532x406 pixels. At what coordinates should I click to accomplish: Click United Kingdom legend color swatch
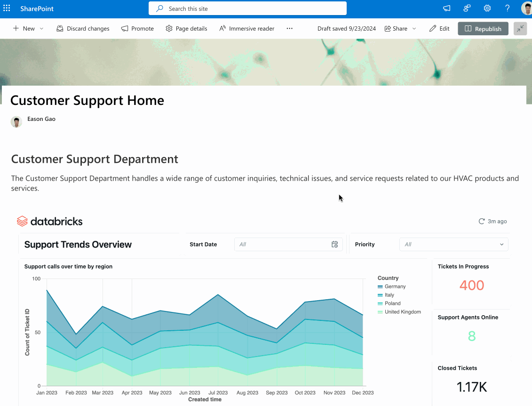[x=380, y=312]
